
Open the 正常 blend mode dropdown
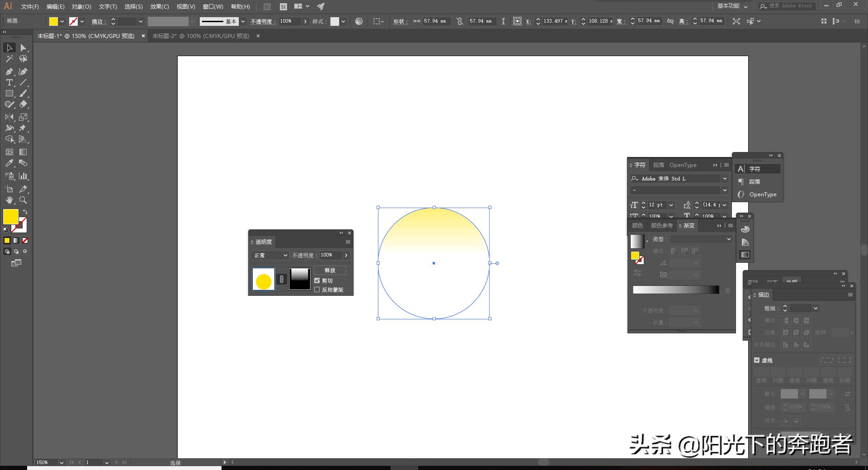[270, 256]
